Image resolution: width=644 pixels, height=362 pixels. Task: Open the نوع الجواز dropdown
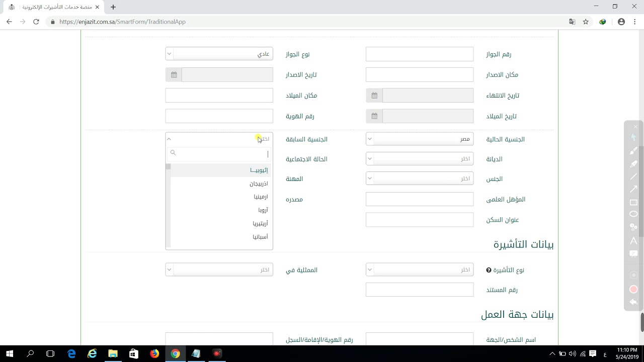click(x=219, y=54)
